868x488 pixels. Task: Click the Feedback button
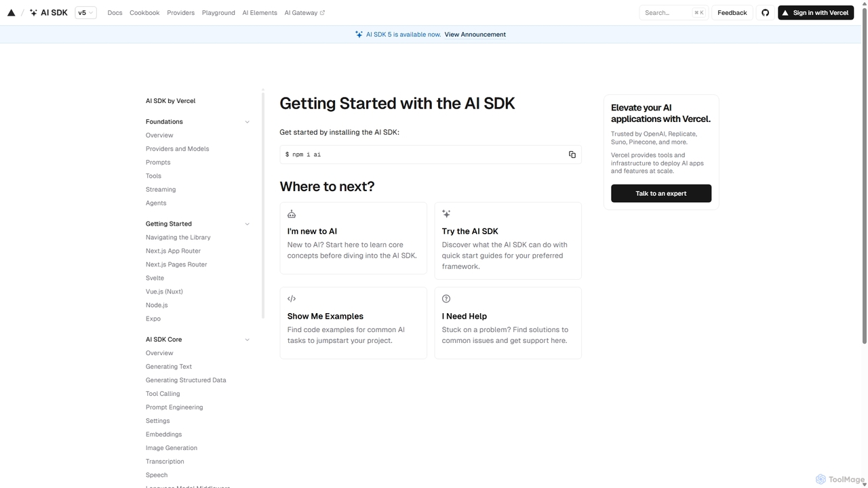click(x=732, y=13)
